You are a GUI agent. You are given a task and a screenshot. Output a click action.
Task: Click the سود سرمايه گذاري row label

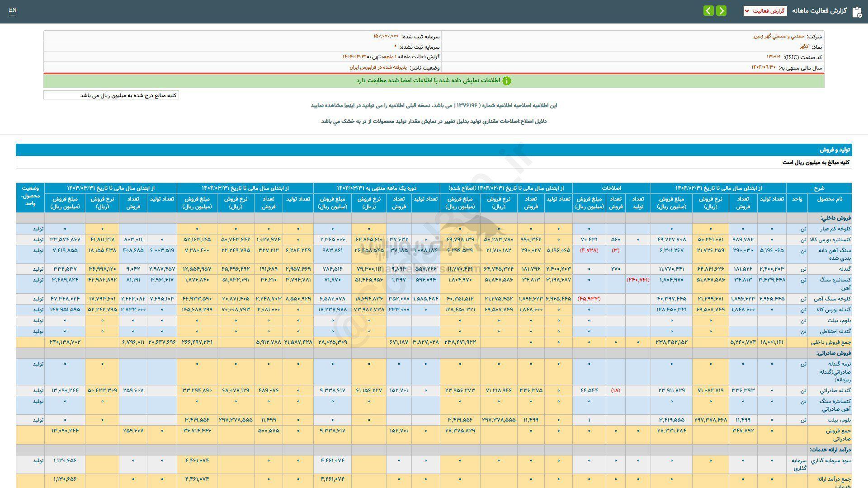pos(830,461)
